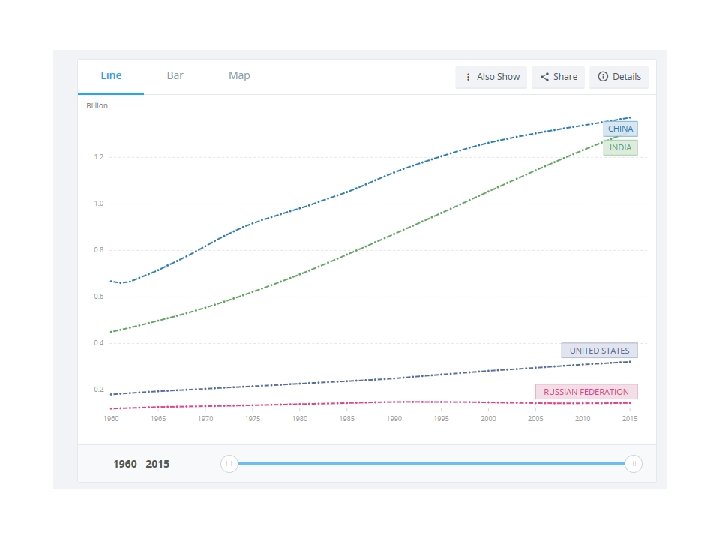Click the 1960 start year text
This screenshot has height=540, width=720.
(125, 464)
